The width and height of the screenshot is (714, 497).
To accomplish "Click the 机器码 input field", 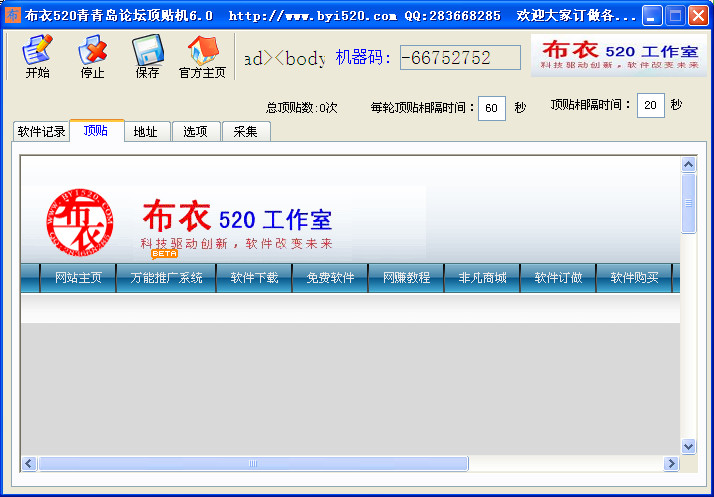I will (x=460, y=57).
